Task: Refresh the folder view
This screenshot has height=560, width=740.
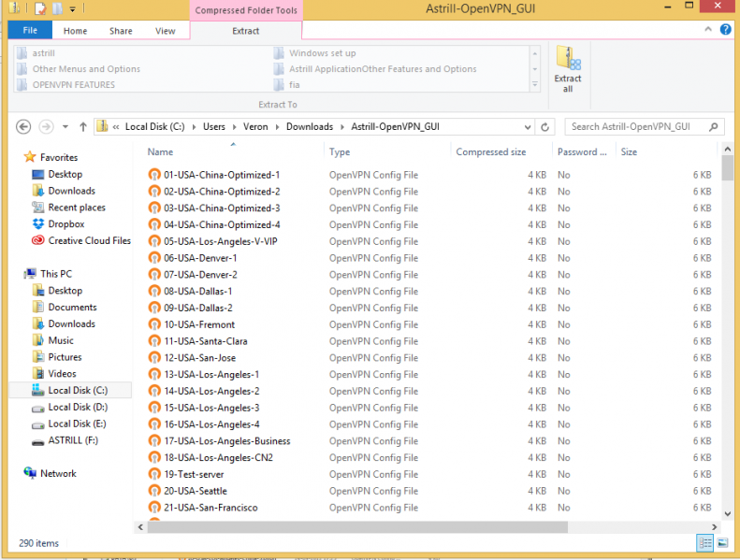Action: [x=545, y=127]
